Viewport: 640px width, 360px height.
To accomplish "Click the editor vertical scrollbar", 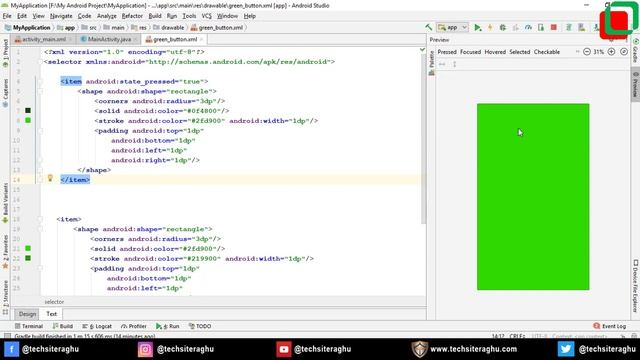I will coord(423,139).
